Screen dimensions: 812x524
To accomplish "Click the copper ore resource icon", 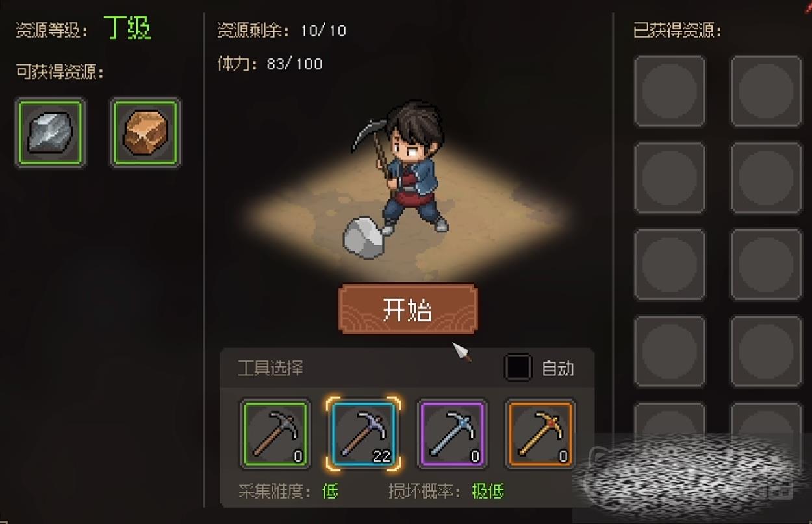I will (x=146, y=132).
